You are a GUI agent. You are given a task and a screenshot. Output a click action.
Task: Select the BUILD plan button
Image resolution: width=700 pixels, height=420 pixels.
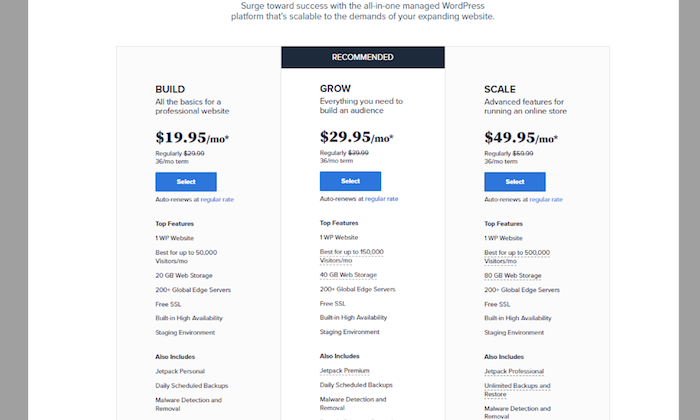[x=186, y=182]
